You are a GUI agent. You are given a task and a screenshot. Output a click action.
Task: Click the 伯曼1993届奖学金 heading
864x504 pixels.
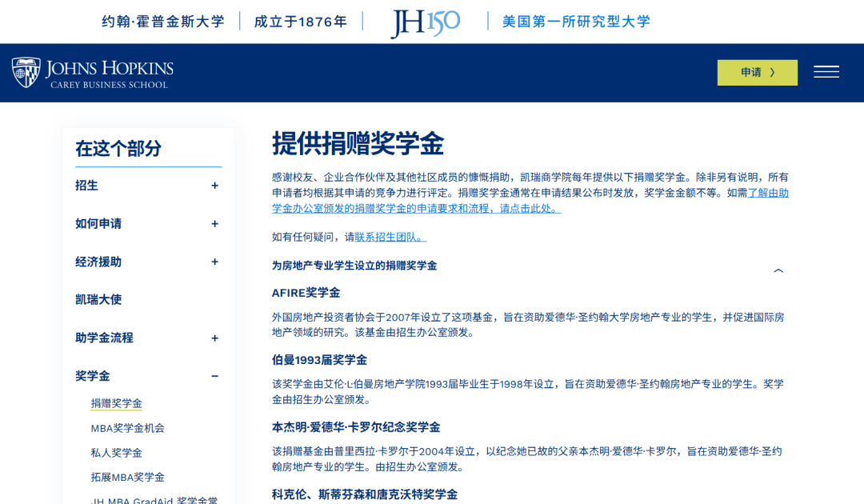tap(319, 360)
